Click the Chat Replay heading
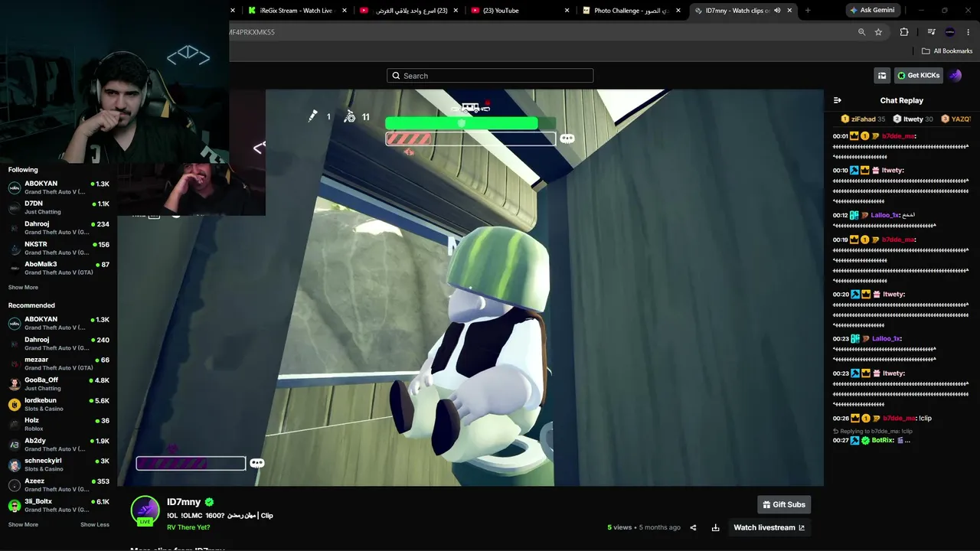Image resolution: width=980 pixels, height=551 pixels. point(902,100)
